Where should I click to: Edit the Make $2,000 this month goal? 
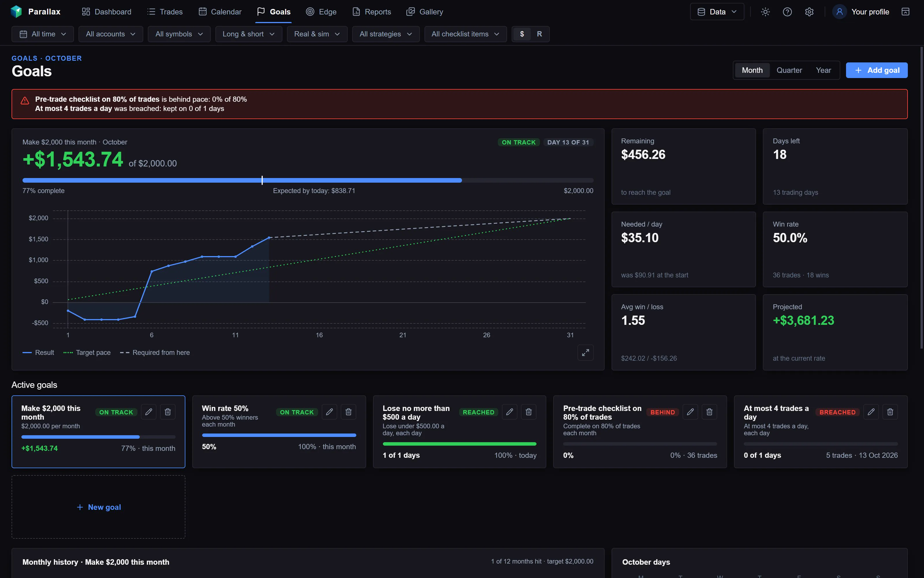[x=148, y=412]
